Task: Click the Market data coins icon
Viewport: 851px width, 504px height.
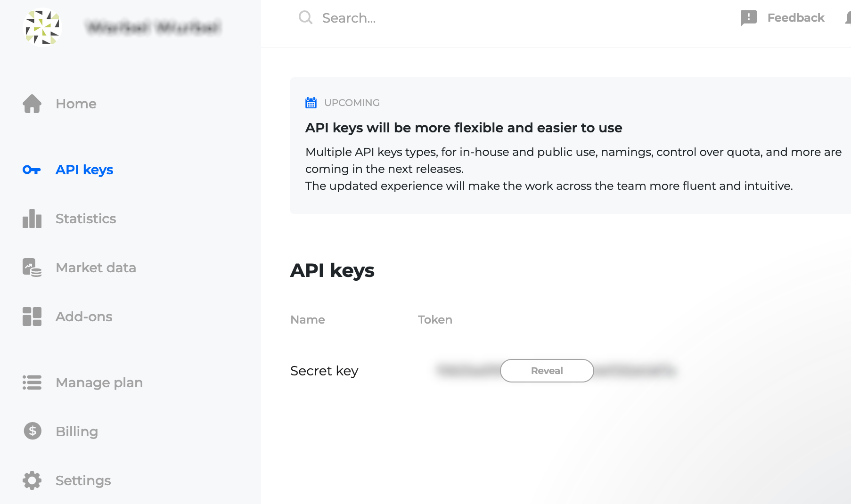Action: pos(32,268)
